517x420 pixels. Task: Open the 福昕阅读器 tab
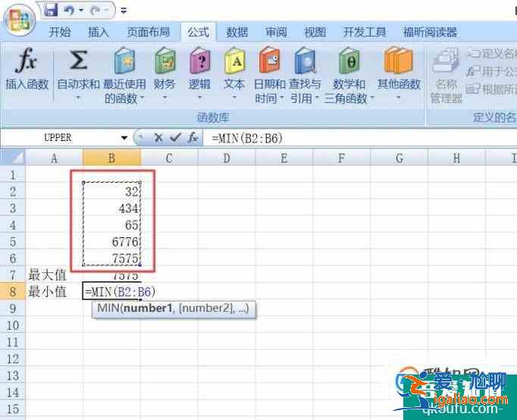click(430, 32)
